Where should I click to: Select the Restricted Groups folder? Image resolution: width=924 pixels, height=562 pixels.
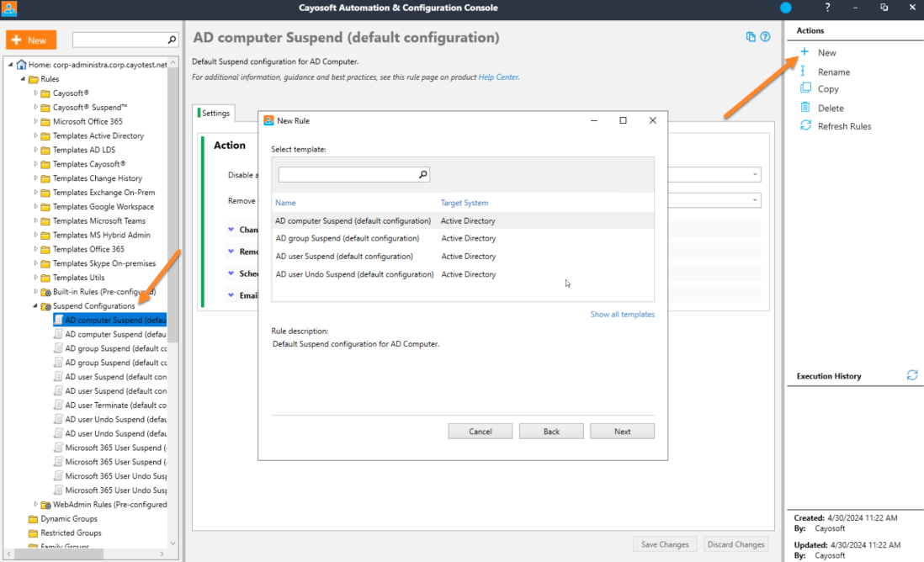click(x=71, y=533)
